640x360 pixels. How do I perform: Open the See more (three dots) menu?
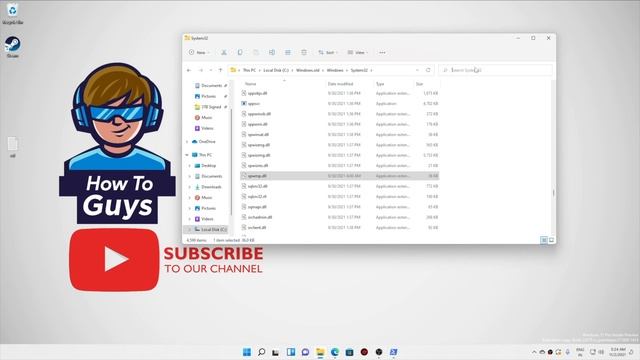(382, 52)
